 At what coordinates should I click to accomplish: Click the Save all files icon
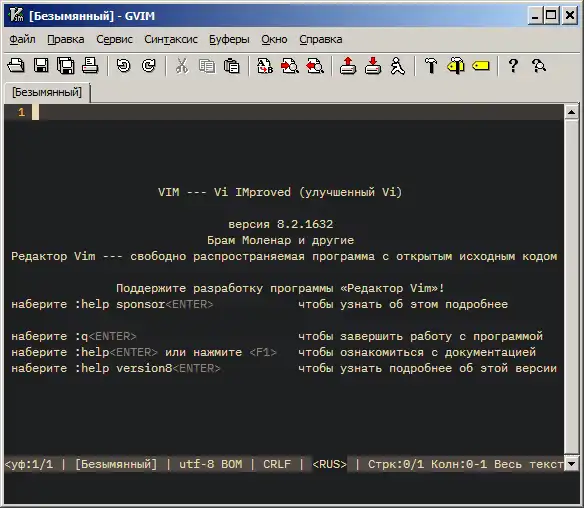coord(66,66)
